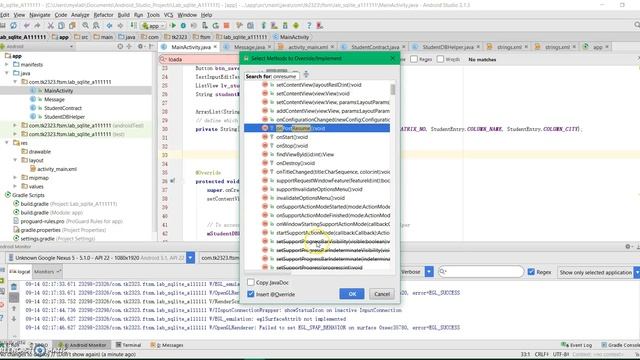Switch to the StudentDBHelper.java tab
Screen dimensions: 640x360
tap(447, 47)
